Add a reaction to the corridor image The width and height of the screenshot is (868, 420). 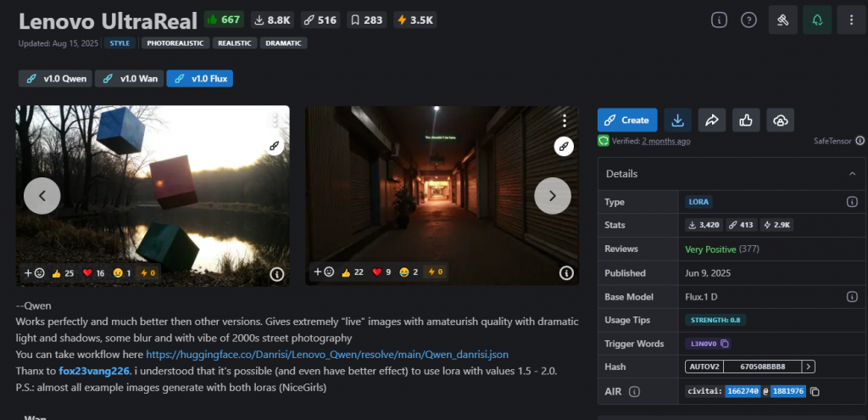pyautogui.click(x=323, y=272)
